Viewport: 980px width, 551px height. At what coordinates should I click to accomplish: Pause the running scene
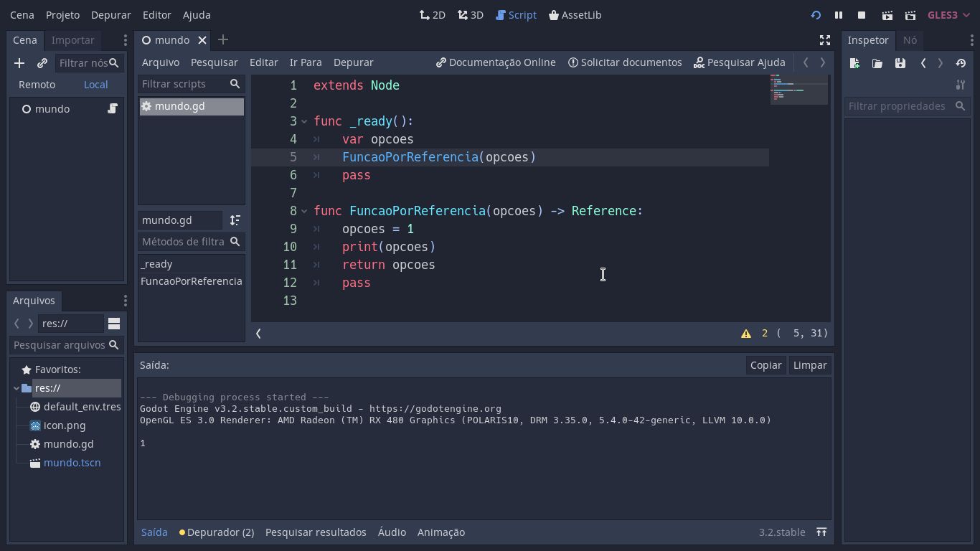pos(838,15)
